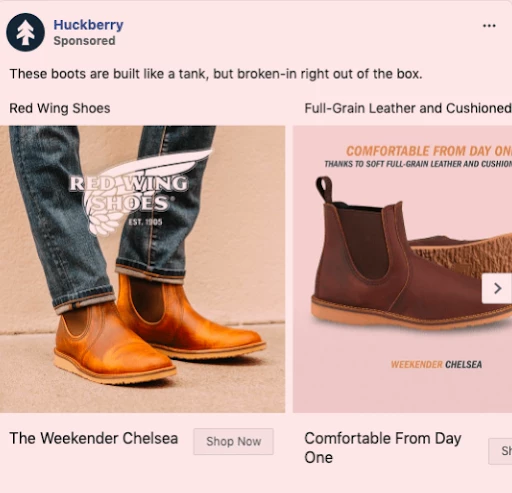The height and width of the screenshot is (493, 512).
Task: Select the Red Wing Shoes card caption
Action: 60,108
